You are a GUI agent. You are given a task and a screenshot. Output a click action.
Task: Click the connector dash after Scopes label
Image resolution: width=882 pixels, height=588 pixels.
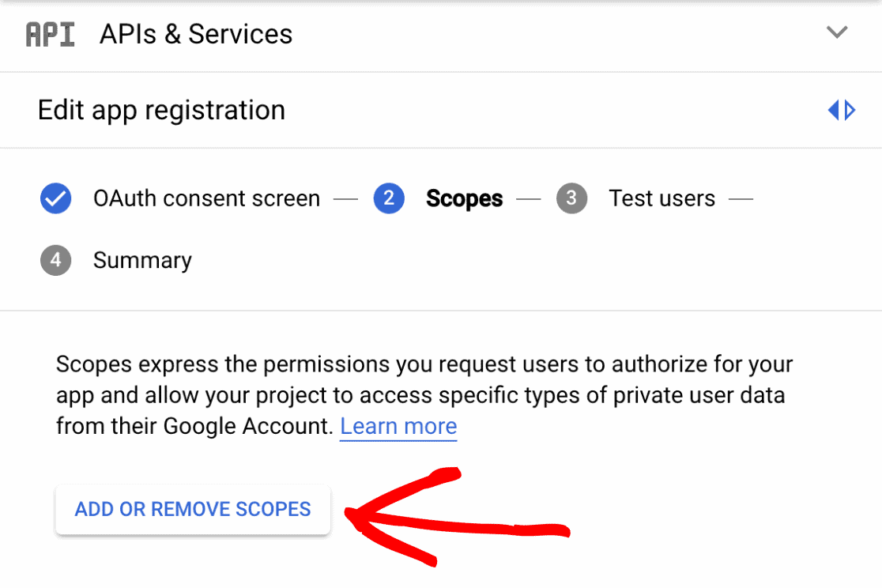pyautogui.click(x=528, y=199)
